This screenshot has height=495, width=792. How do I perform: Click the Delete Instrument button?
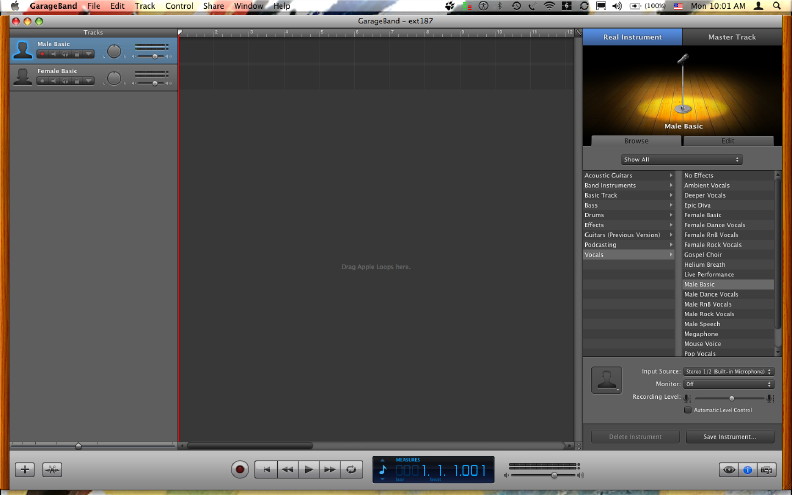635,436
